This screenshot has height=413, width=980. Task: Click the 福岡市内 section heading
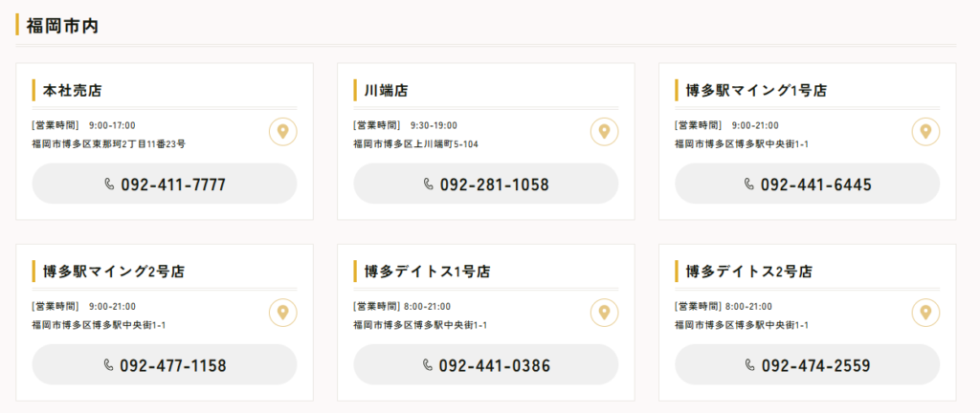pyautogui.click(x=62, y=26)
